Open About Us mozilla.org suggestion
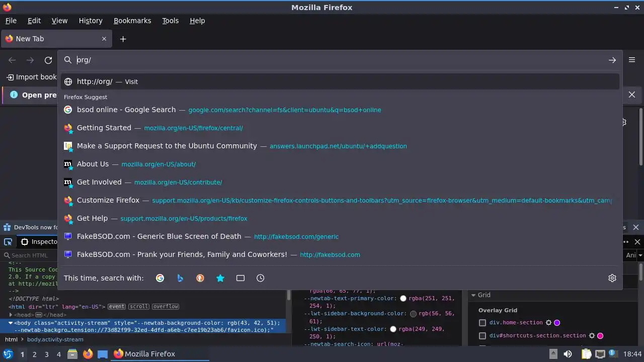Viewport: 644px width, 362px height. pyautogui.click(x=340, y=164)
